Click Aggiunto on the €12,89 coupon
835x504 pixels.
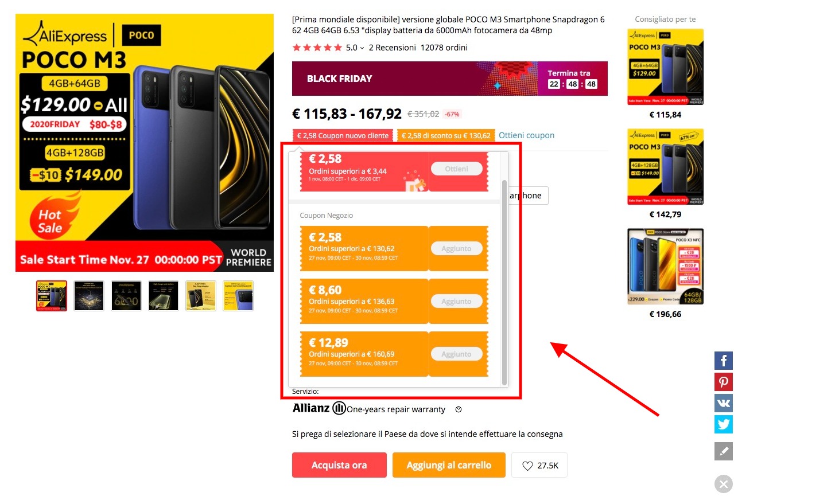(x=456, y=354)
